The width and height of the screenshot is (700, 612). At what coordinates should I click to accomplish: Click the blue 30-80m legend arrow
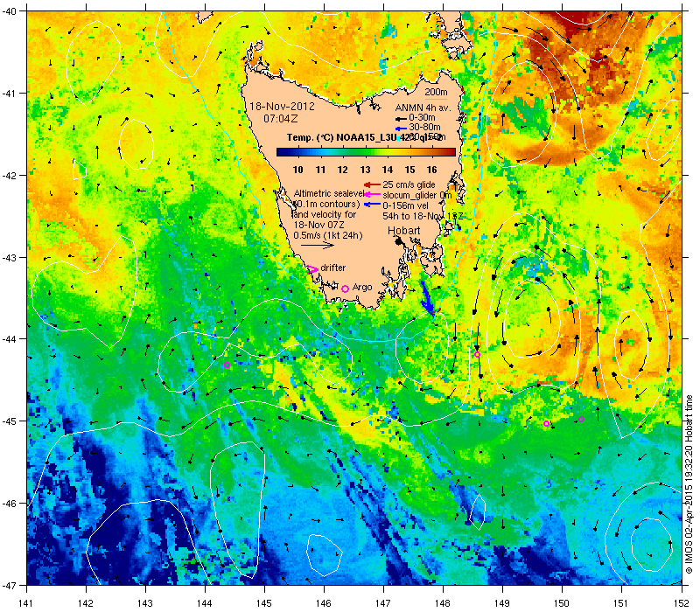[401, 129]
